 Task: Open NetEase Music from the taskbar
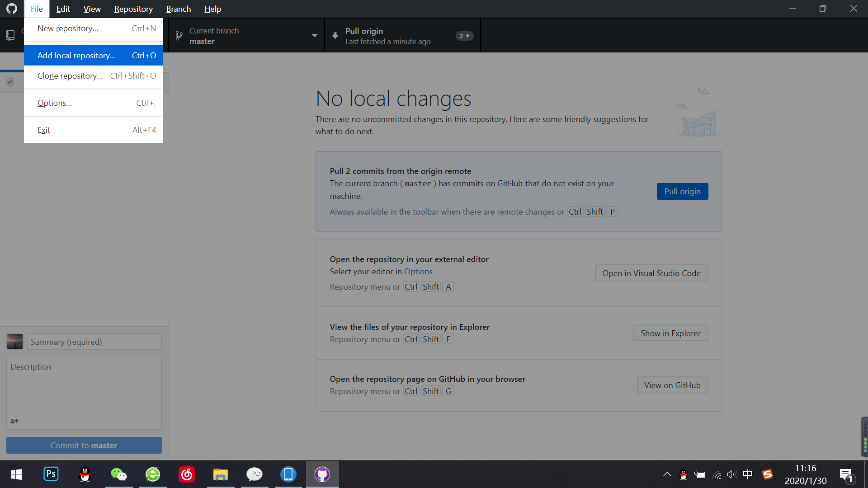(x=187, y=474)
